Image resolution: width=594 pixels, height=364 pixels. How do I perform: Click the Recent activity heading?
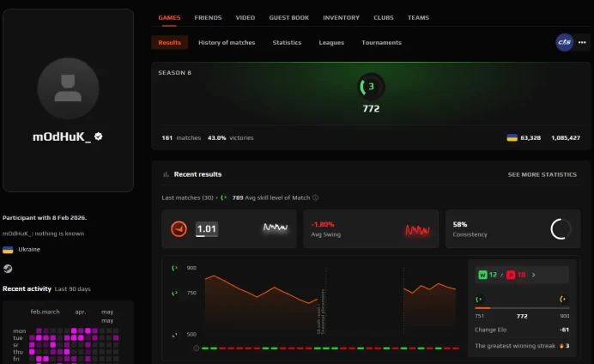point(27,288)
